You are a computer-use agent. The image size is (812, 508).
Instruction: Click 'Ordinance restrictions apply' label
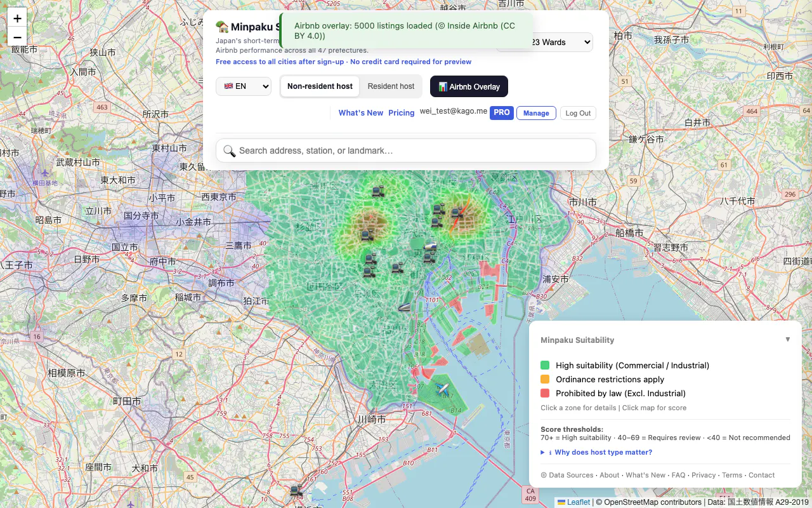(610, 379)
